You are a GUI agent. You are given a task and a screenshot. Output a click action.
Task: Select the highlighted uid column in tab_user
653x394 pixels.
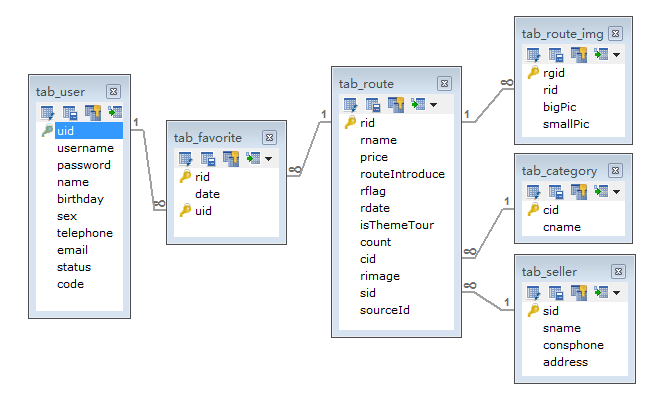click(89, 131)
